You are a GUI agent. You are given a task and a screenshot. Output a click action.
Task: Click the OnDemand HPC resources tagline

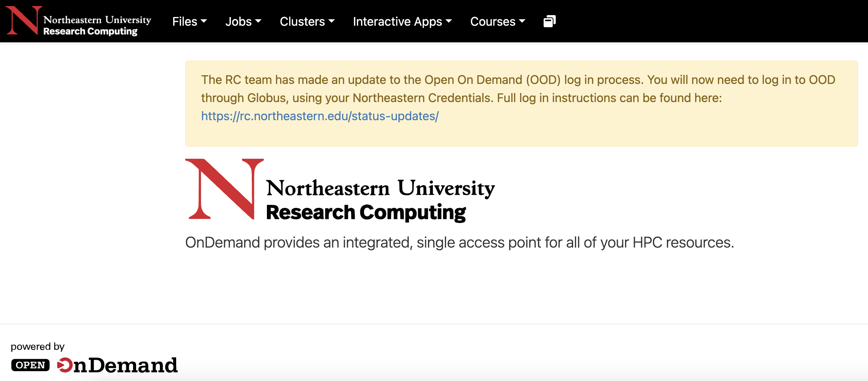pyautogui.click(x=459, y=243)
